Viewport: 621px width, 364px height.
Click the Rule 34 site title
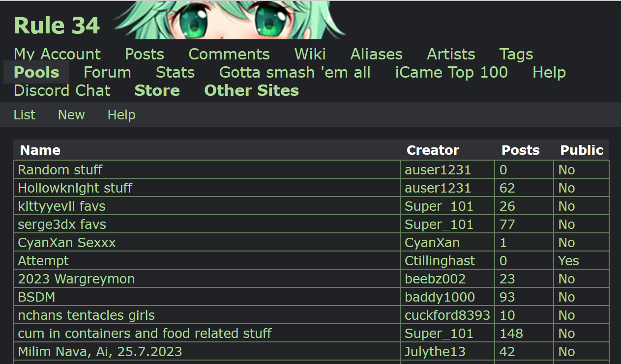coord(57,26)
